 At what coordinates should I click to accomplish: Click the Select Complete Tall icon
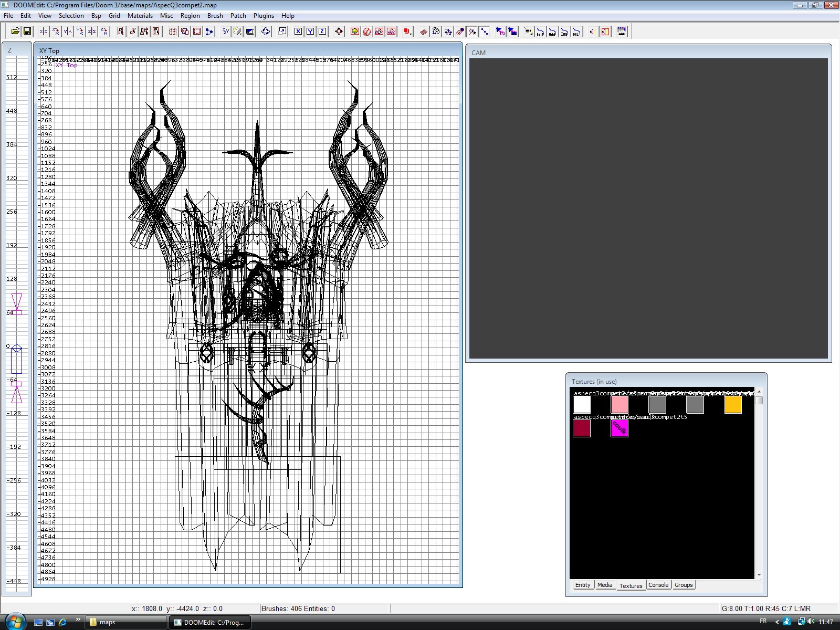coord(120,31)
